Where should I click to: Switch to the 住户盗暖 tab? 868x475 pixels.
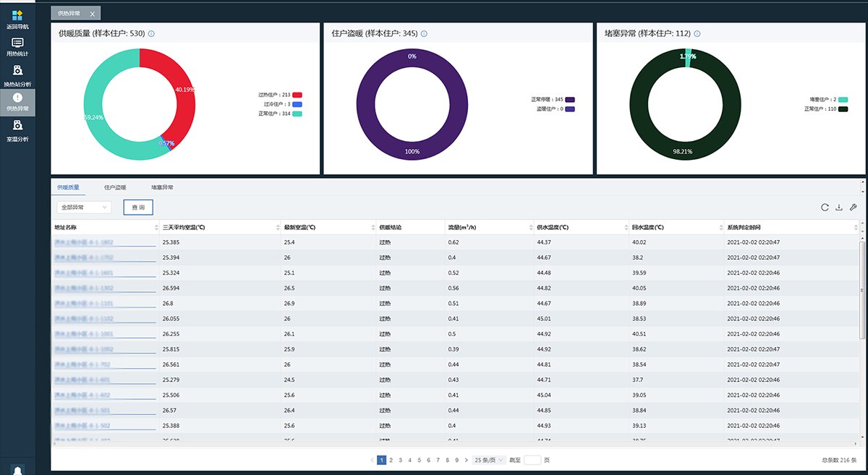115,187
